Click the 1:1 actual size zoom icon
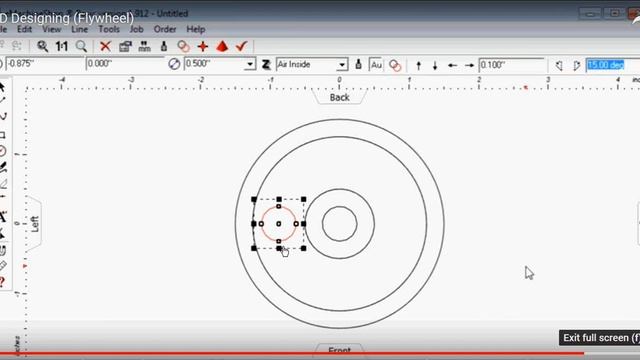The height and width of the screenshot is (360, 640). coord(62,46)
